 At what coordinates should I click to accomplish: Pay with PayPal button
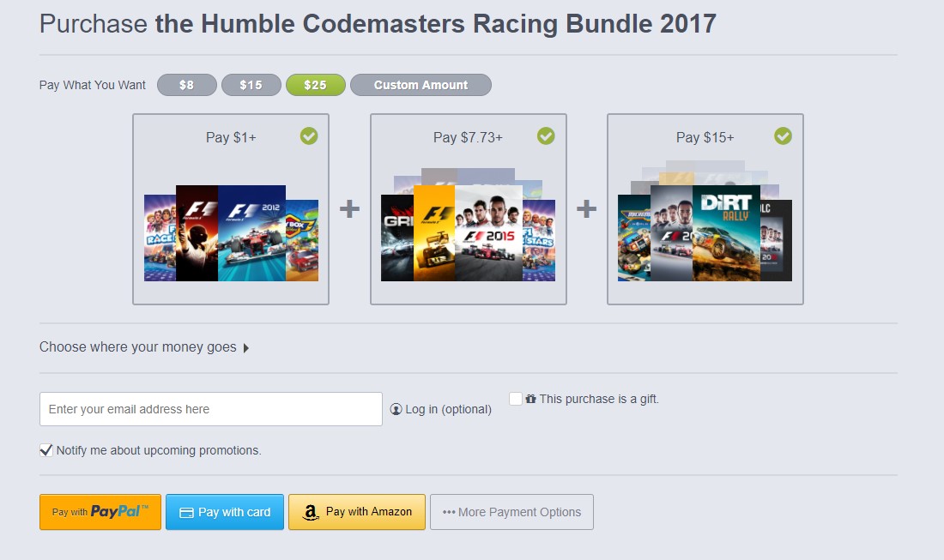click(x=100, y=512)
